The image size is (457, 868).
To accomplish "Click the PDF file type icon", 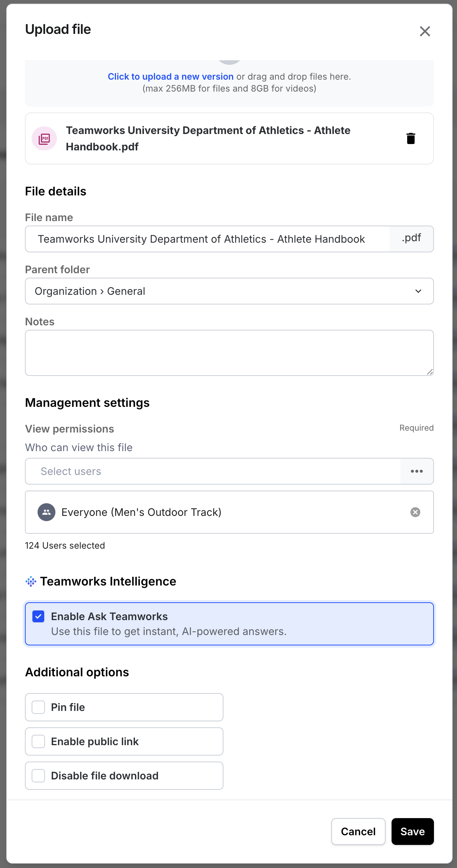I will click(x=44, y=138).
